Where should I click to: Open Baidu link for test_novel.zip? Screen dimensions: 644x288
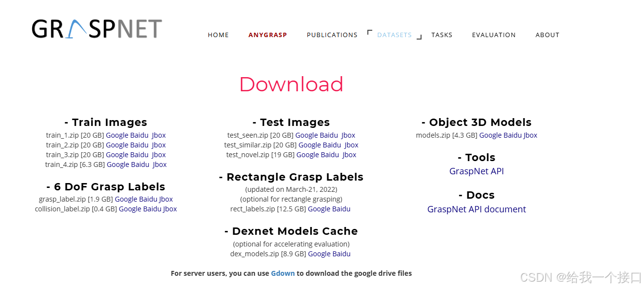click(x=330, y=155)
